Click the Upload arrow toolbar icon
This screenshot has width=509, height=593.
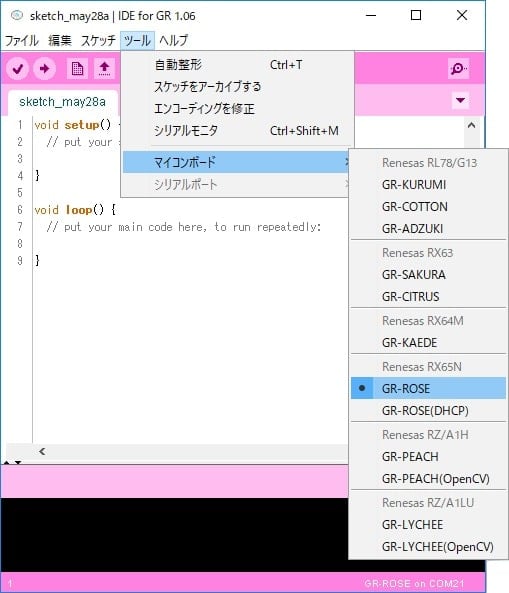click(44, 68)
